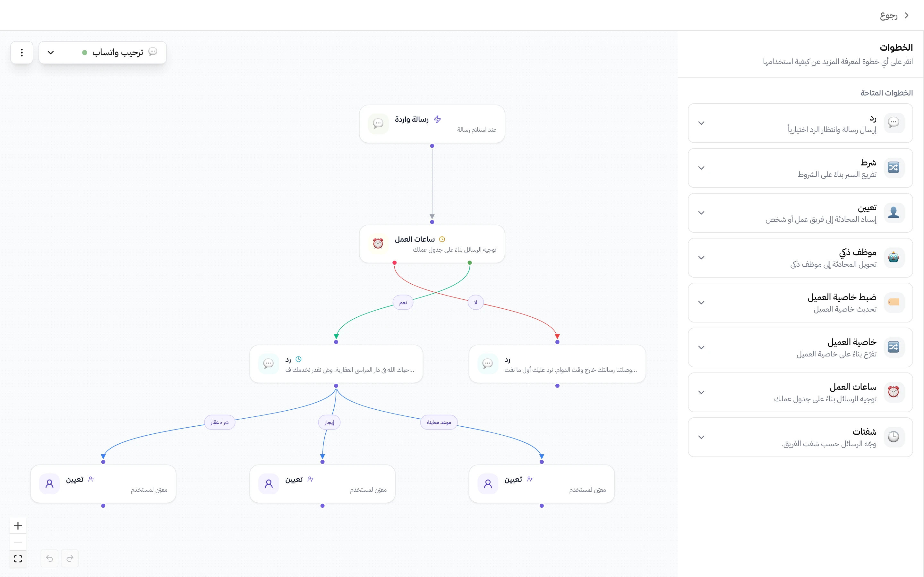Click the zoom out minus icon
The image size is (924, 577).
[18, 542]
